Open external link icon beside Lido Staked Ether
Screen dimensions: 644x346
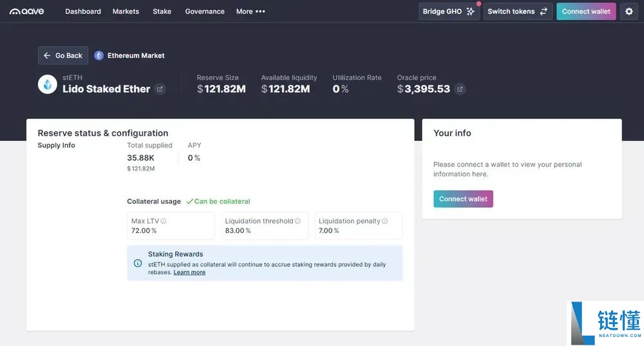160,89
